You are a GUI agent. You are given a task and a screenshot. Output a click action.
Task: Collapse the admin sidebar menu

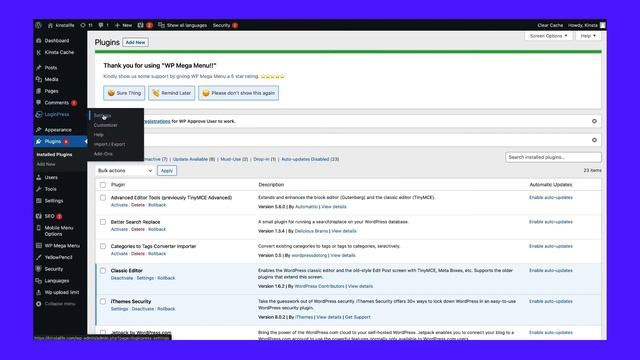click(x=60, y=304)
